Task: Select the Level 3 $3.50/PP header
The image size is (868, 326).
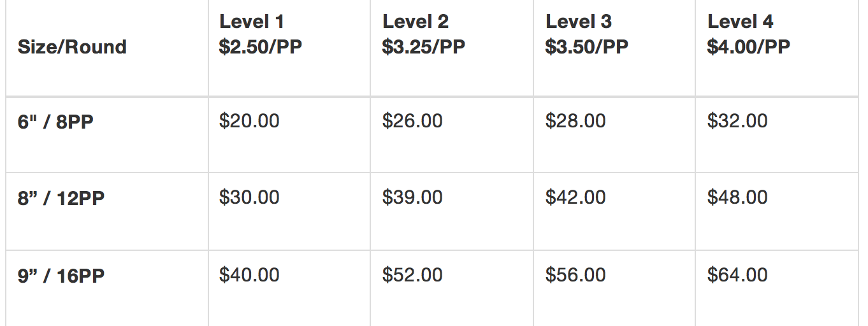Action: [586, 34]
